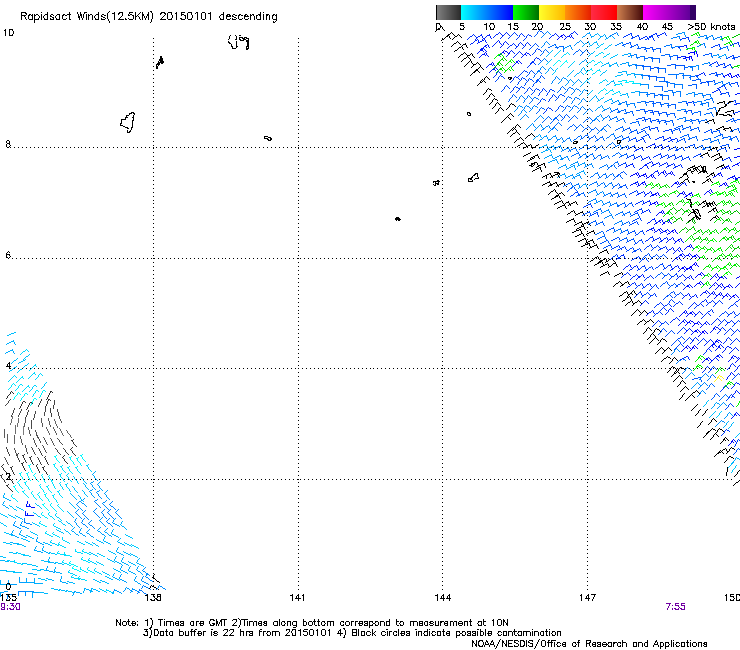Click the '35' tick label on the color scale
The image size is (740, 650).
[x=616, y=27]
